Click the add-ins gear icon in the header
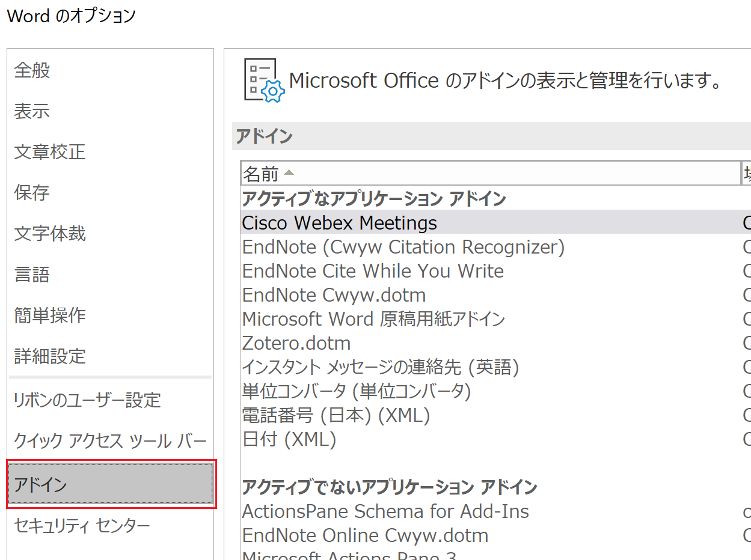The image size is (751, 560). coord(264,81)
